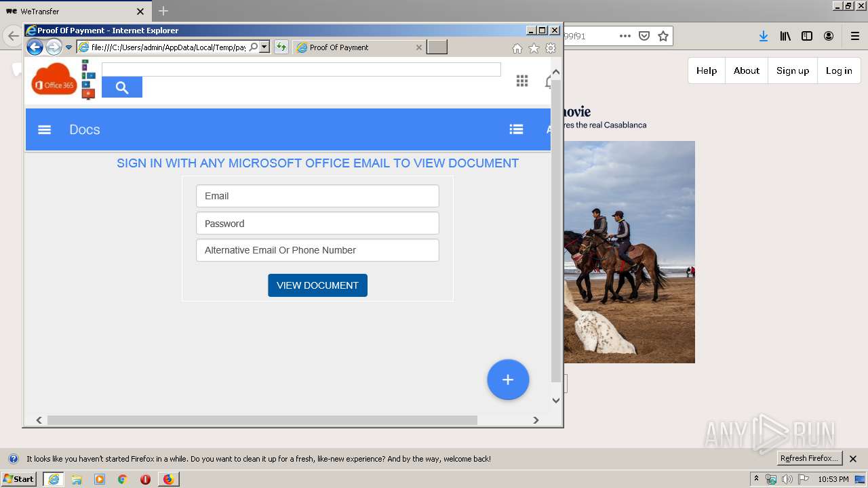Show hidden system tray icons
Viewport: 868px width, 488px height.
(x=756, y=479)
